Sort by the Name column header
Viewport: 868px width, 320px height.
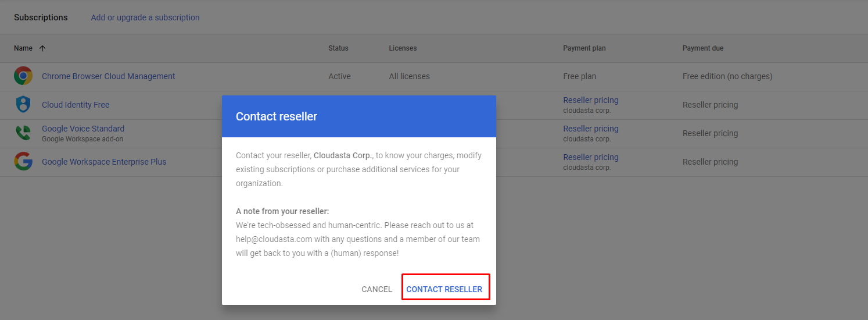click(x=23, y=48)
